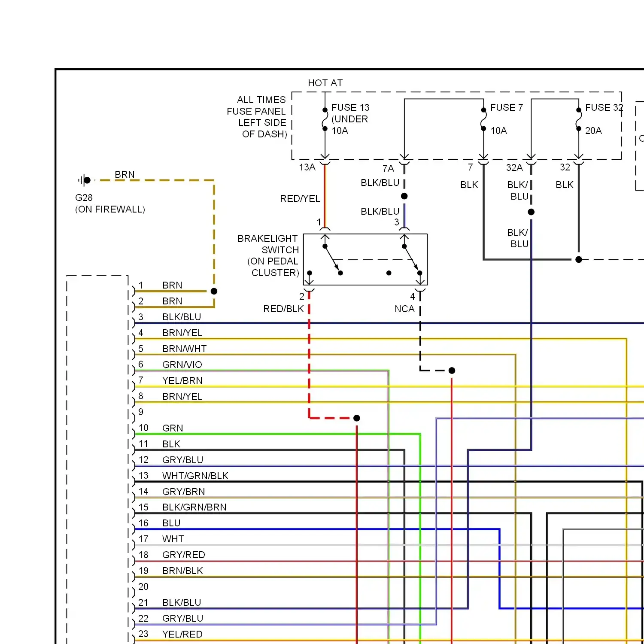This screenshot has height=644, width=644.
Task: Click the '32A' connector label
Action: pyautogui.click(x=514, y=167)
